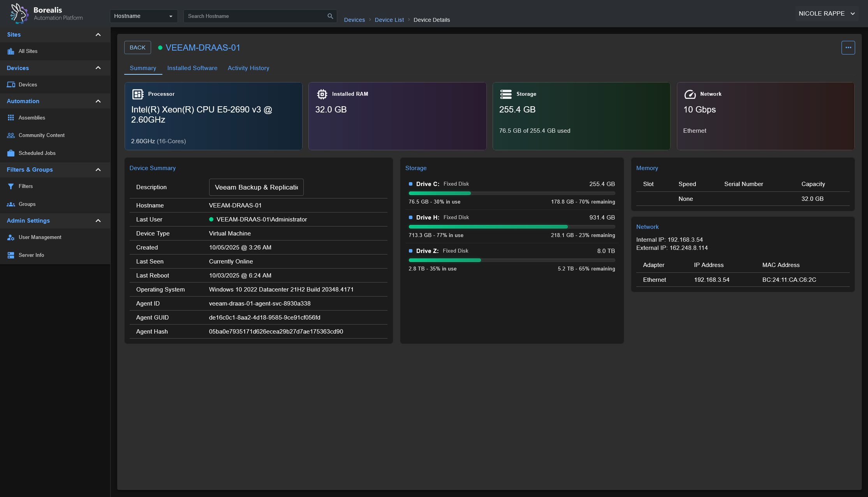
Task: Collapse the Sites sidebar section
Action: tap(98, 35)
